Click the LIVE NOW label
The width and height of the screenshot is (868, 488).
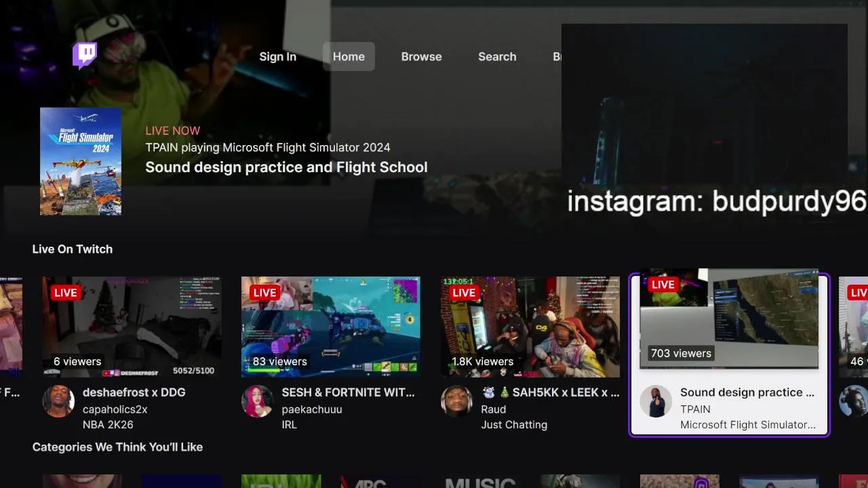pos(173,131)
